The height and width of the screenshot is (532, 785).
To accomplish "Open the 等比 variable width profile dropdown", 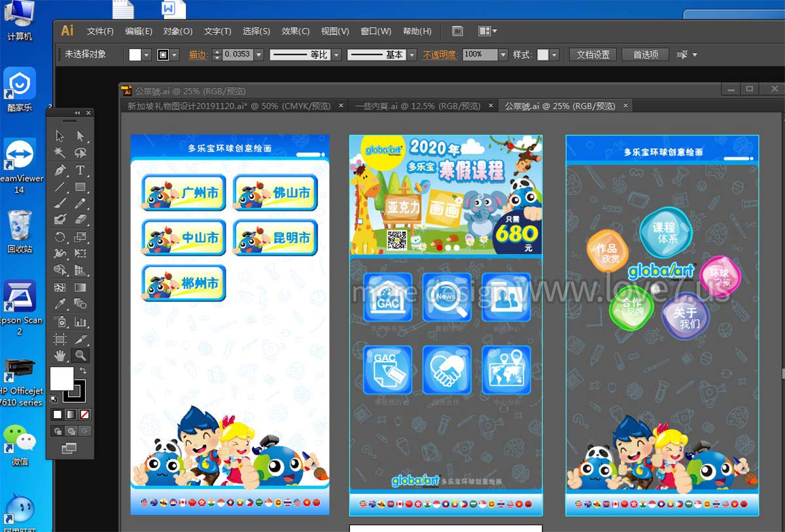I will [x=336, y=55].
